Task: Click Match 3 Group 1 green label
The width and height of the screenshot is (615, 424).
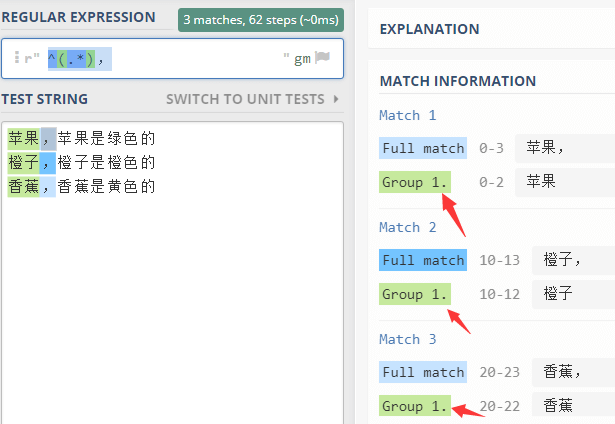Action: point(415,406)
